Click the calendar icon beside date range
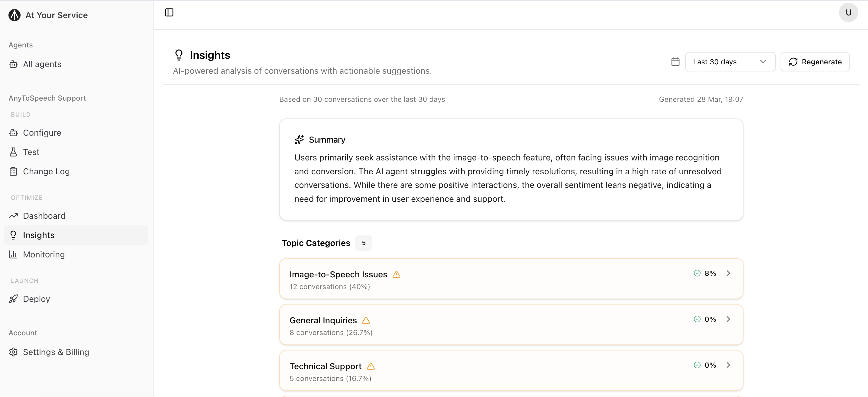Viewport: 868px width, 397px height. coord(675,62)
